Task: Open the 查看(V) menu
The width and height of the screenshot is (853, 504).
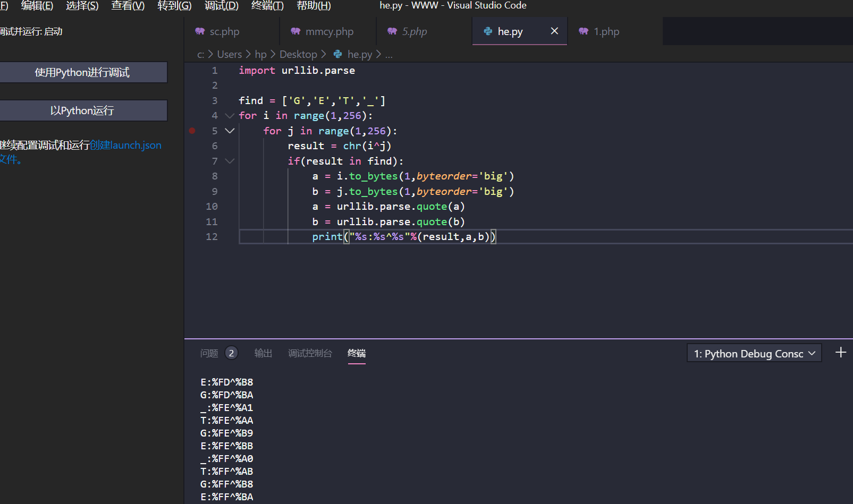Action: tap(128, 6)
